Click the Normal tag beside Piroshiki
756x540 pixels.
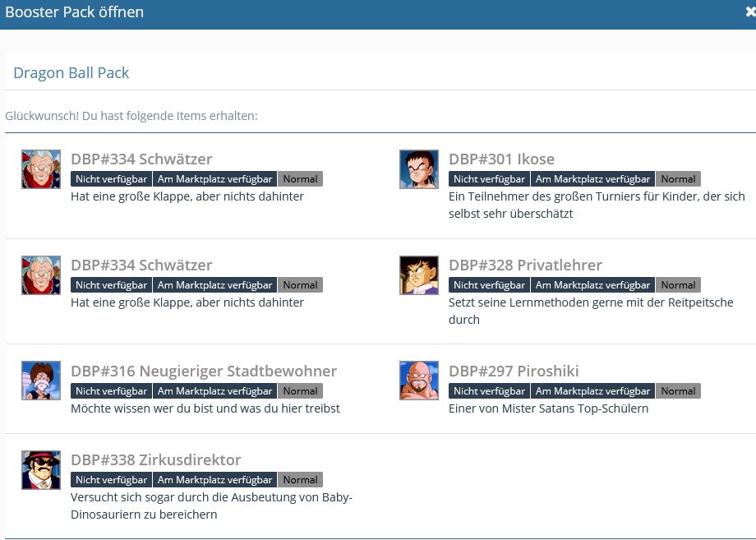[x=678, y=391]
